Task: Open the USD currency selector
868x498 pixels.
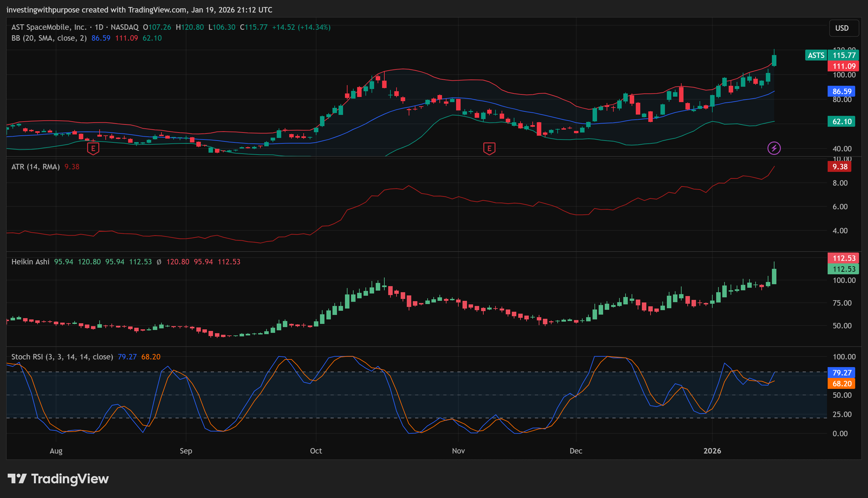Action: point(843,28)
